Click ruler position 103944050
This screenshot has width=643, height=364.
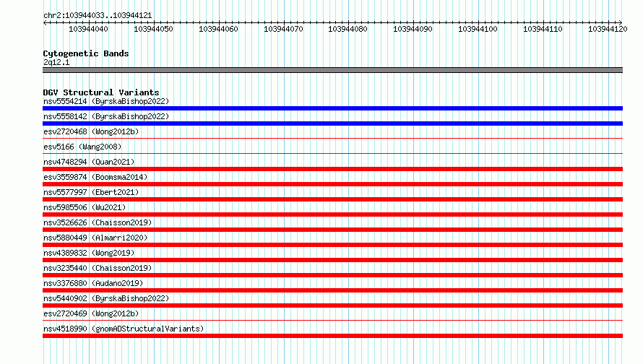click(153, 29)
